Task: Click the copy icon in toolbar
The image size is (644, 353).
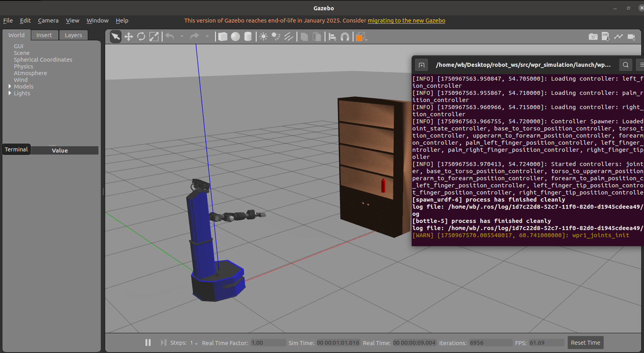Action: point(304,37)
